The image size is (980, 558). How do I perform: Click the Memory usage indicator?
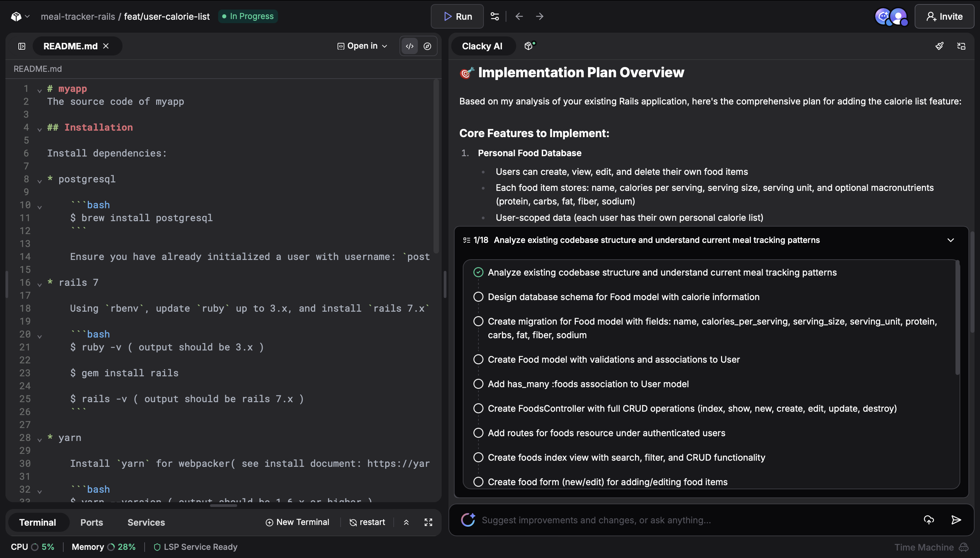click(x=103, y=547)
